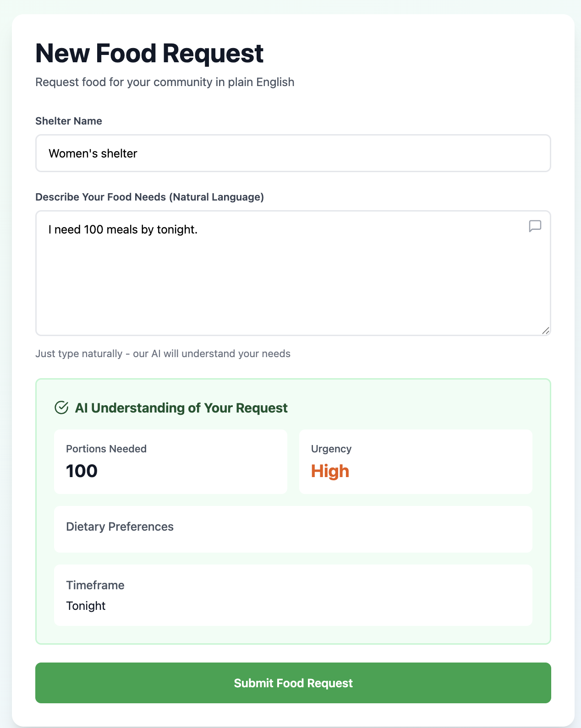
Task: Click the 'Request food for your community' subtitle
Action: (x=164, y=82)
